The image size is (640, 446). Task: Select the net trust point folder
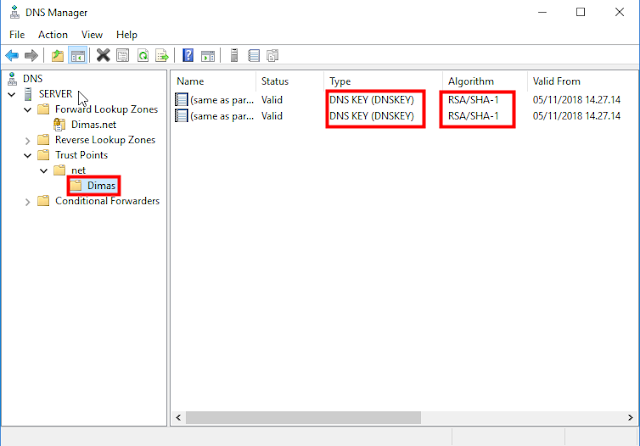coord(78,170)
